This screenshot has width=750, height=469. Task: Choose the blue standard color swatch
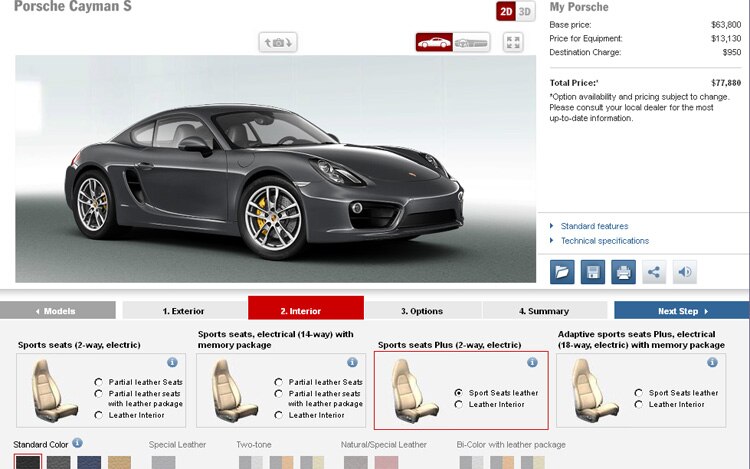pos(89,462)
